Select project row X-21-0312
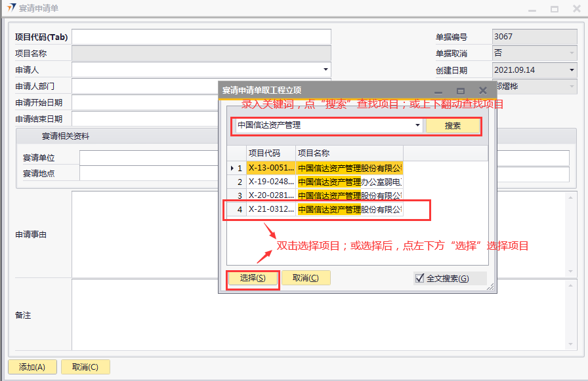588x381 pixels. click(270, 209)
